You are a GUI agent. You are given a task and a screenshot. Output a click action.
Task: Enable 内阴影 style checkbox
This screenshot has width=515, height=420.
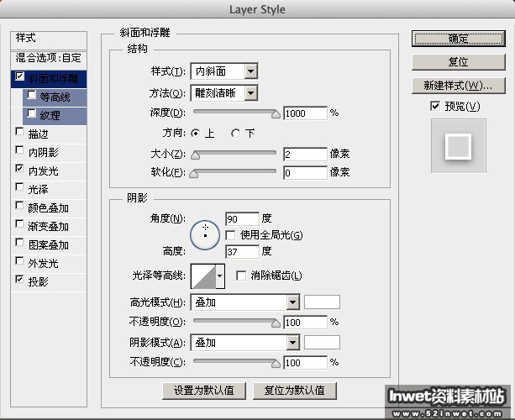tap(19, 150)
